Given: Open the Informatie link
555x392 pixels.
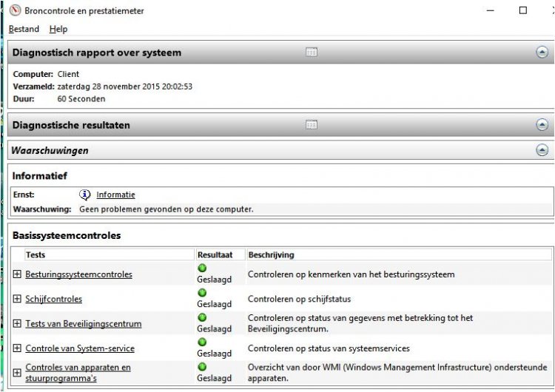Looking at the screenshot, I should 115,195.
